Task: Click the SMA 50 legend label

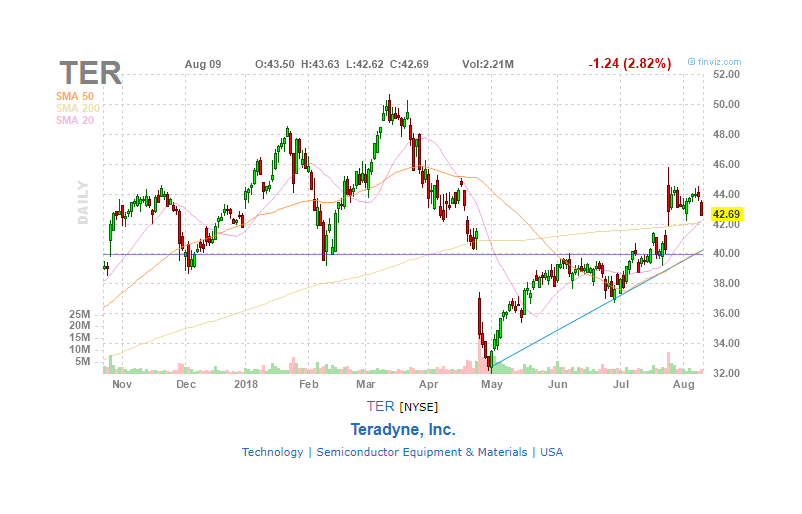Action: tap(75, 96)
